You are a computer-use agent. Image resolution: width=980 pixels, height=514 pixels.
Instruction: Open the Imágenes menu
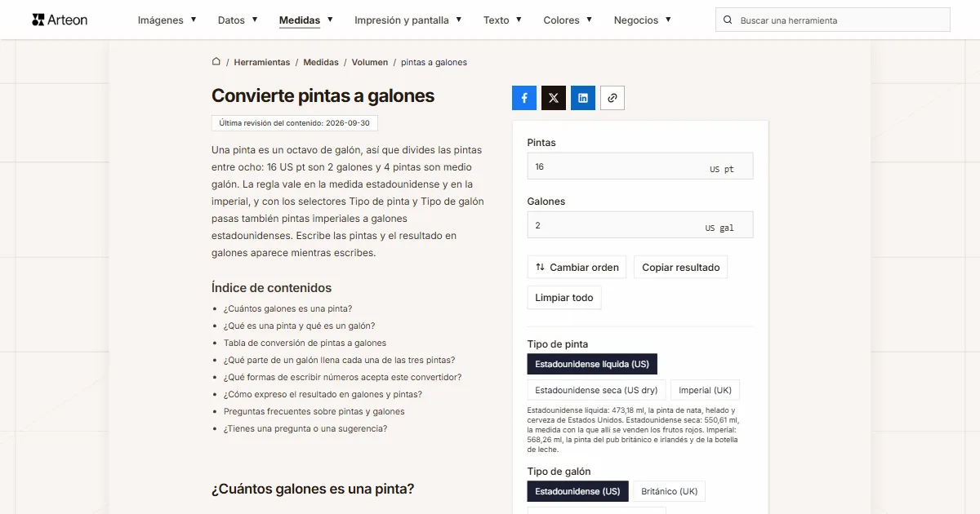pos(167,20)
